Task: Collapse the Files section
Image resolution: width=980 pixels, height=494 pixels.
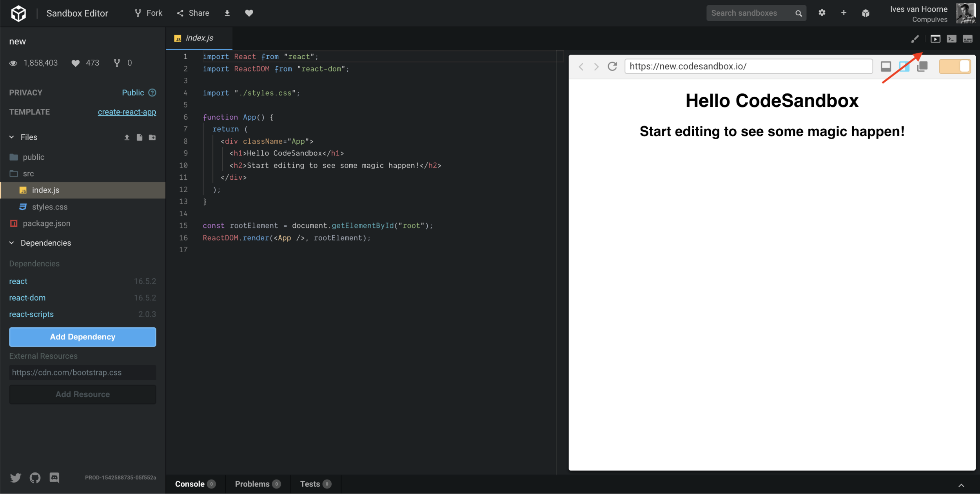Action: [x=12, y=137]
